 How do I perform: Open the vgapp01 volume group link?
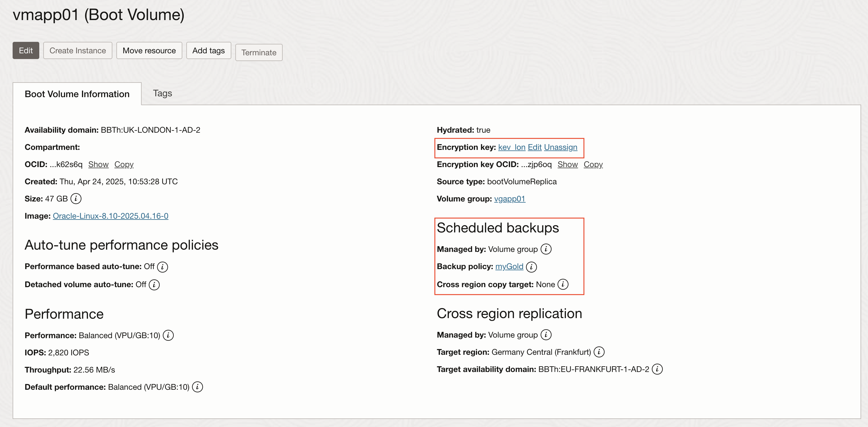509,199
